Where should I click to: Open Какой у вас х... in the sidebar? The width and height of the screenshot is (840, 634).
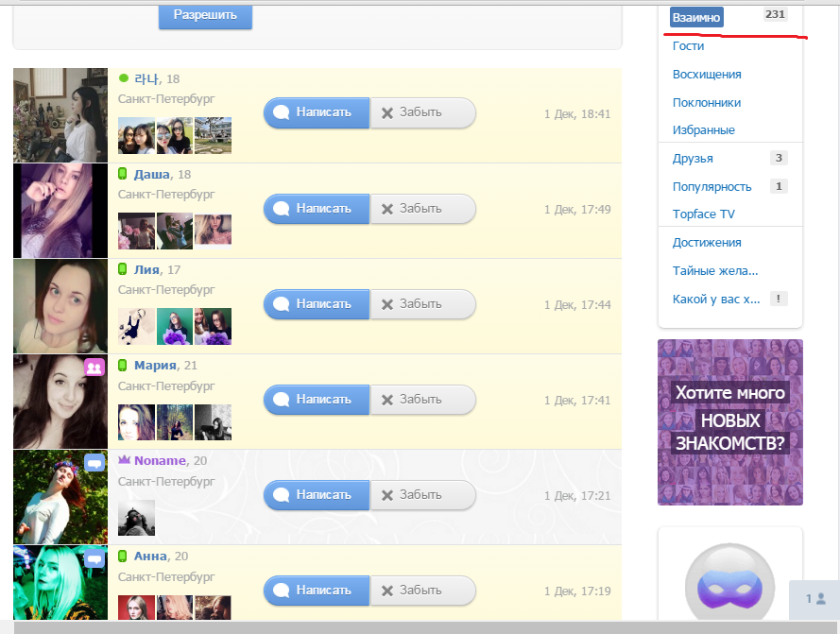[716, 299]
